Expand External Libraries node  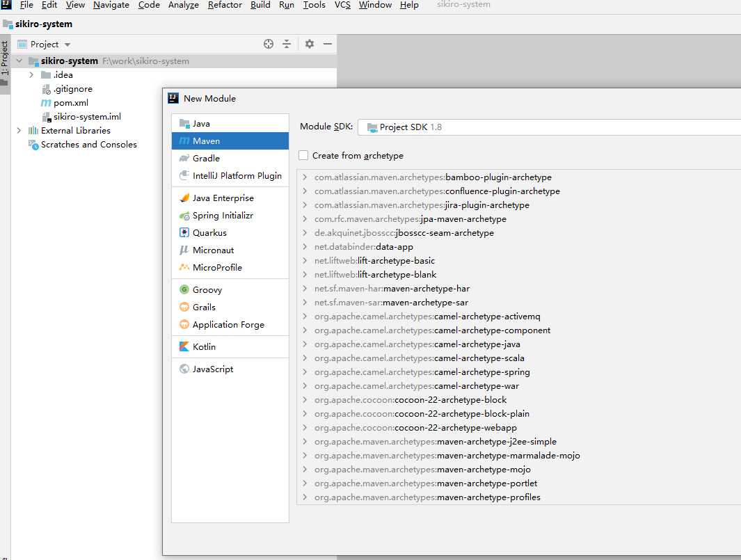pyautogui.click(x=19, y=130)
